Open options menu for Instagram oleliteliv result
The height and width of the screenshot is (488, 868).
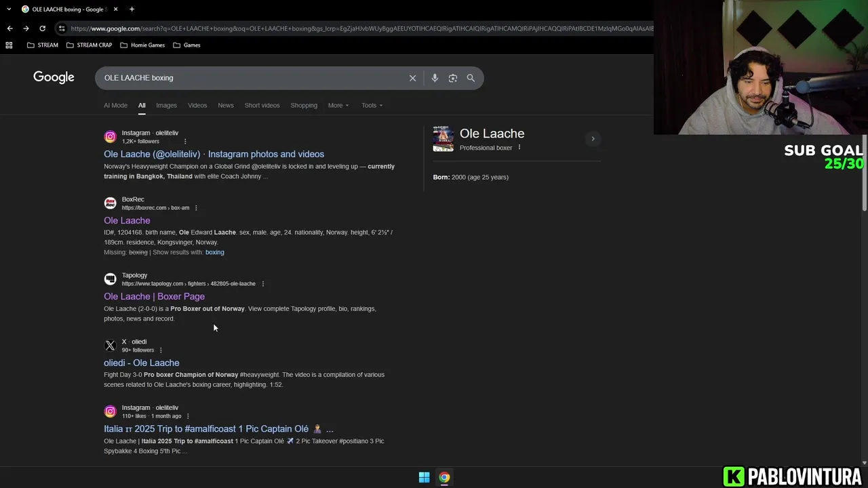[185, 142]
